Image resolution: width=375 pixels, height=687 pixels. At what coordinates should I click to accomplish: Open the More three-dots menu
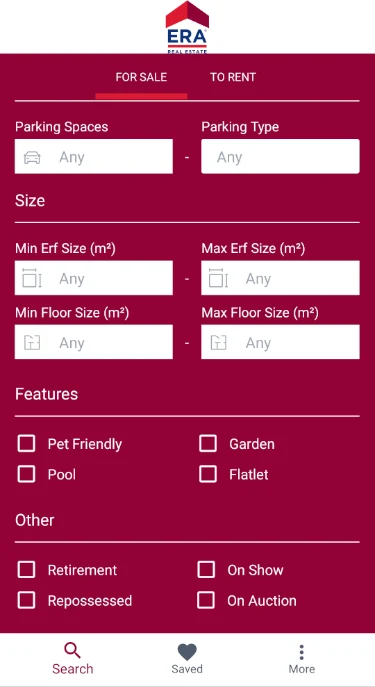(301, 652)
